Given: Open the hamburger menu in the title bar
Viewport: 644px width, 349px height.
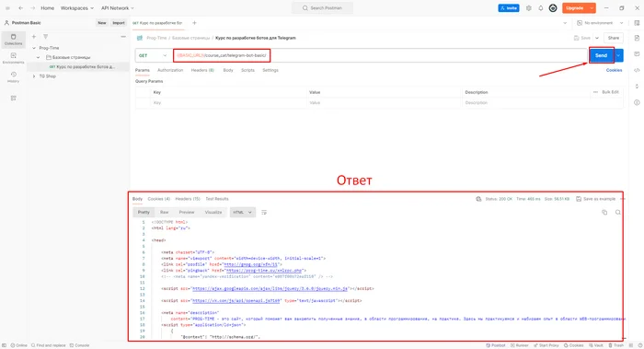Looking at the screenshot, I should tap(7, 7).
